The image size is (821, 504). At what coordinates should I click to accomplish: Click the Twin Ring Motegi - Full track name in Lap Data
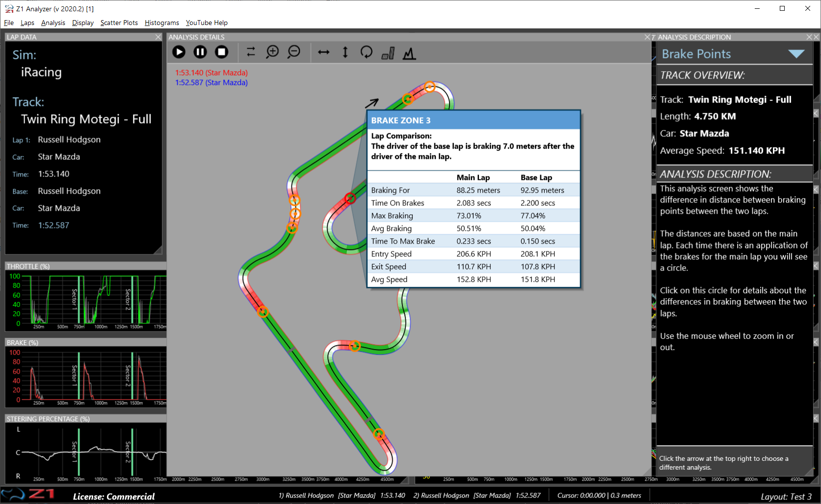[86, 119]
